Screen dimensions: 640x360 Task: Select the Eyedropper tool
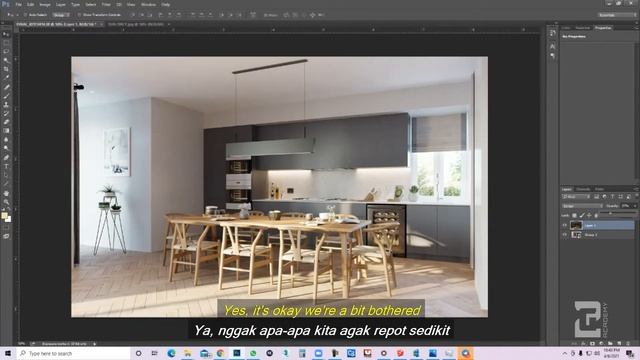[x=6, y=78]
